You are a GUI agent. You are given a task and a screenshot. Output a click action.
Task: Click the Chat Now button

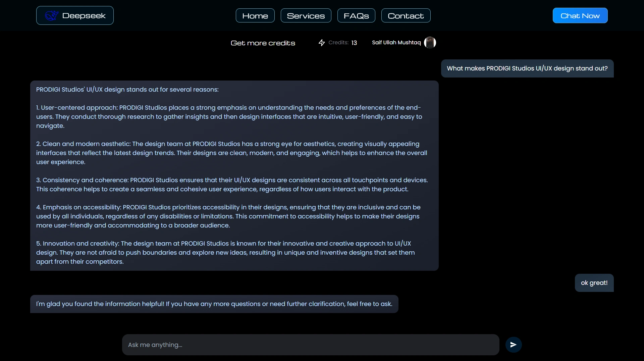pyautogui.click(x=580, y=15)
